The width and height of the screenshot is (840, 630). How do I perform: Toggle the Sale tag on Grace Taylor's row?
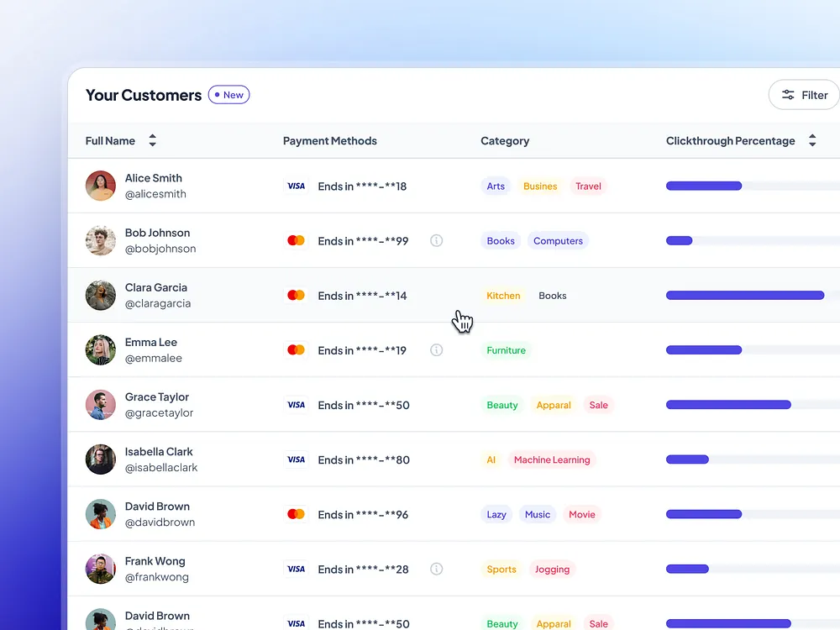tap(598, 405)
